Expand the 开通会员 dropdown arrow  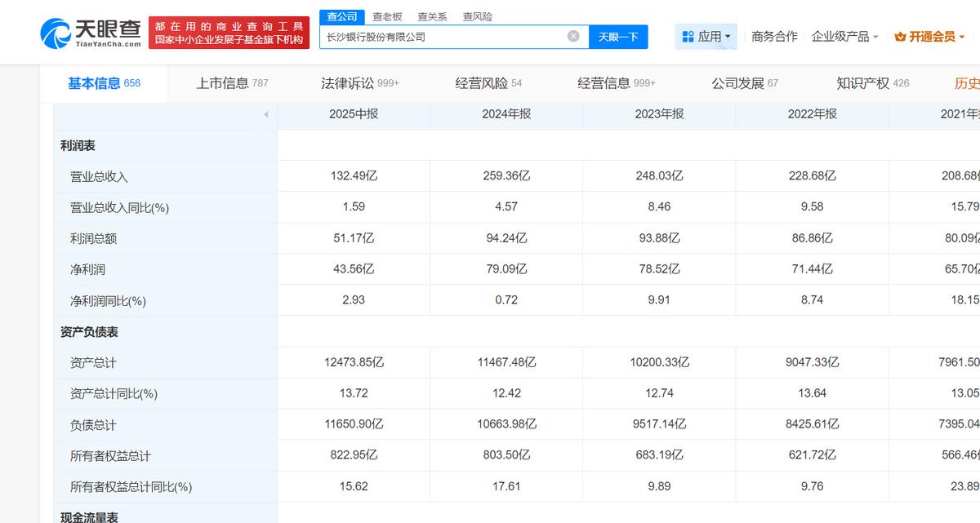pyautogui.click(x=962, y=37)
